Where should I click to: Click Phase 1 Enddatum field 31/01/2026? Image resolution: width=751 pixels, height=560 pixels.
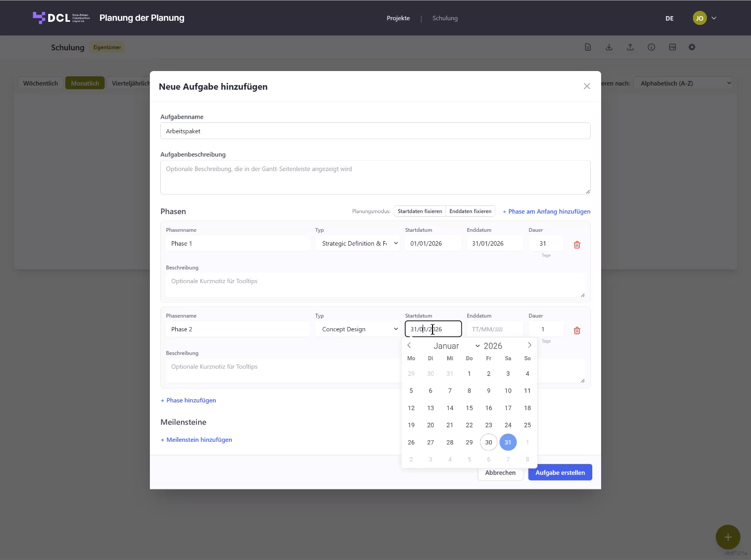pyautogui.click(x=495, y=243)
